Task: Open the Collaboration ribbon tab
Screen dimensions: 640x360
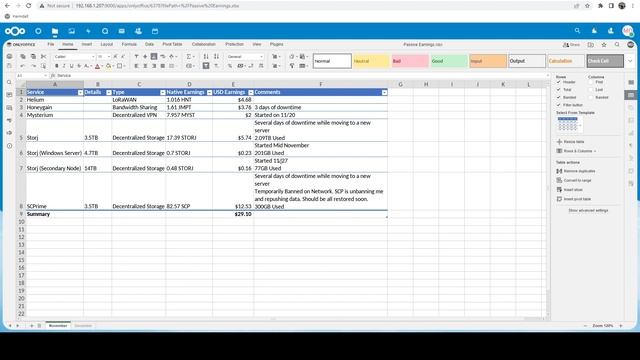Action: (204, 44)
